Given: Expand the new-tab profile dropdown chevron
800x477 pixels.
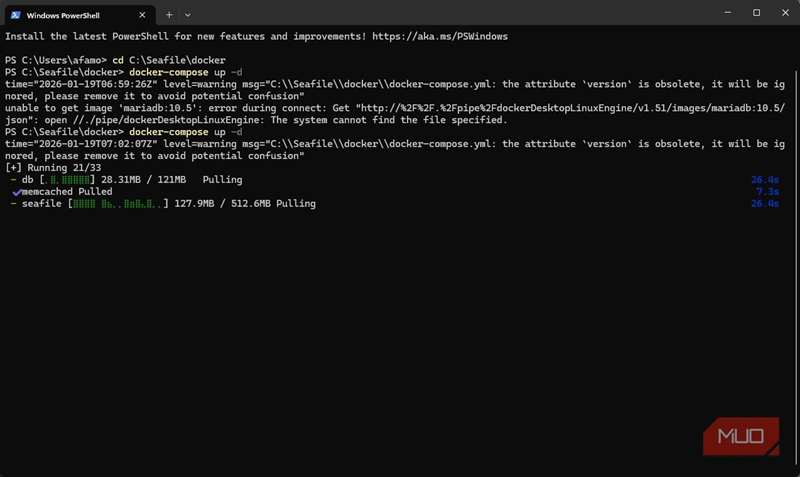Looking at the screenshot, I should (x=188, y=14).
